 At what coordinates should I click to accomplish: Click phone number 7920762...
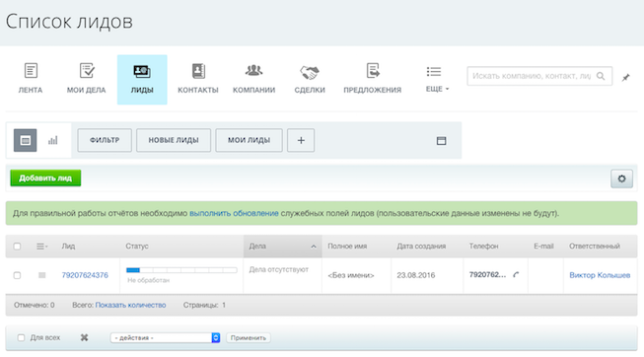[x=488, y=275]
